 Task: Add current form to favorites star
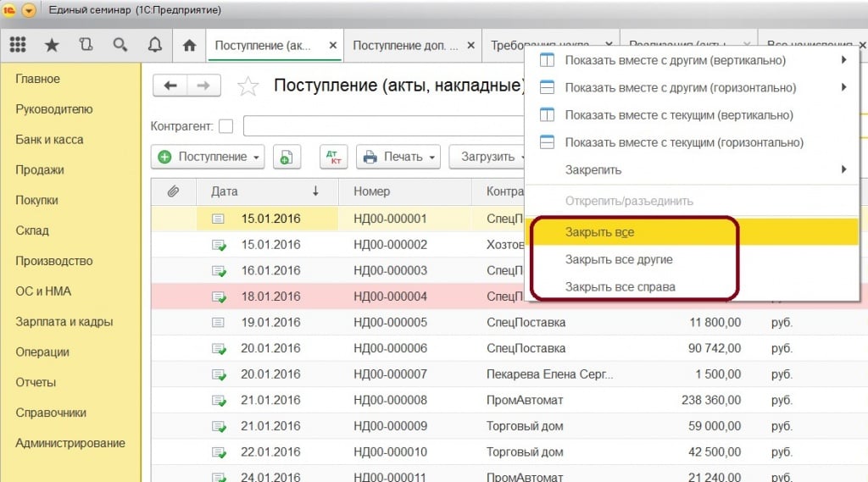248,86
